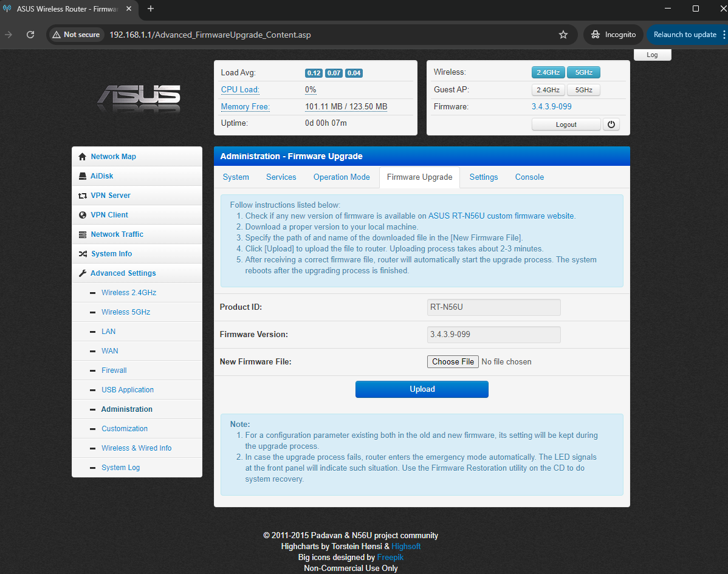Toggle 2.4GHz wireless off
The image size is (728, 574).
click(548, 72)
